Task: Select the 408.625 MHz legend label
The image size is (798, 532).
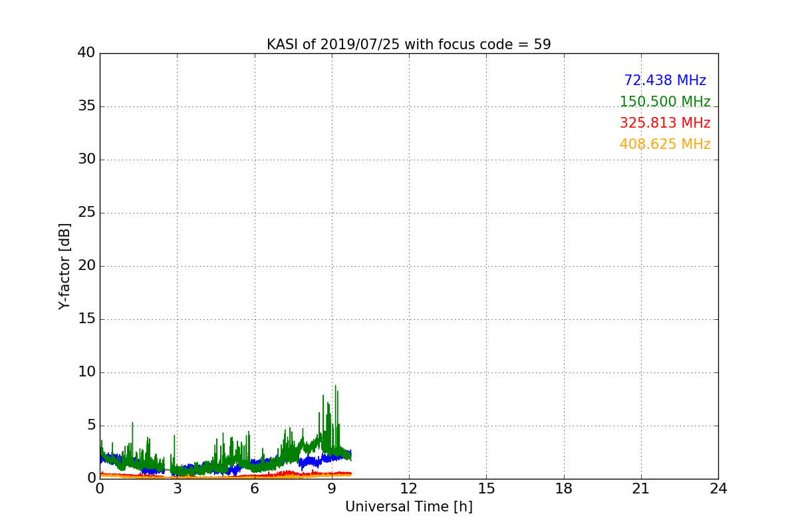Action: 665,144
